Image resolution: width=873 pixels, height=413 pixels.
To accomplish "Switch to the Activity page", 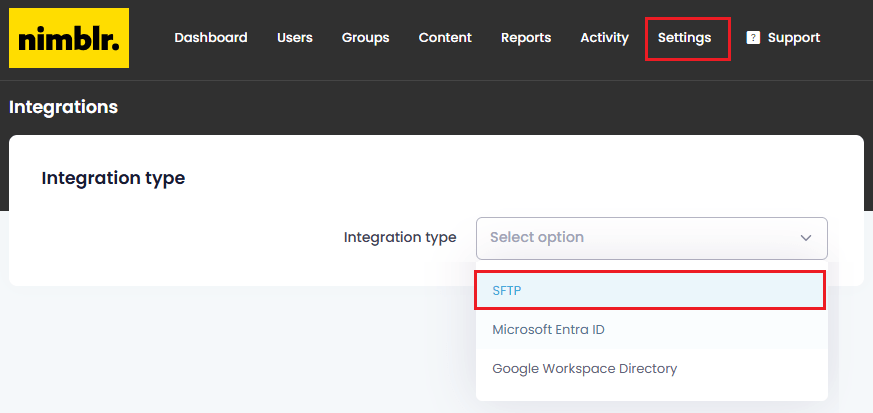I will (604, 38).
